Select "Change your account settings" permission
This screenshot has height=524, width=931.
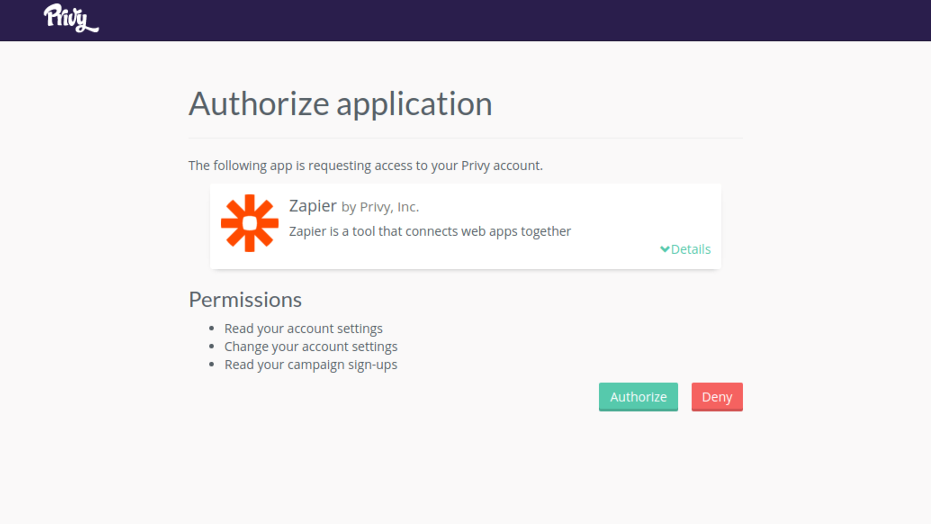[x=311, y=347]
